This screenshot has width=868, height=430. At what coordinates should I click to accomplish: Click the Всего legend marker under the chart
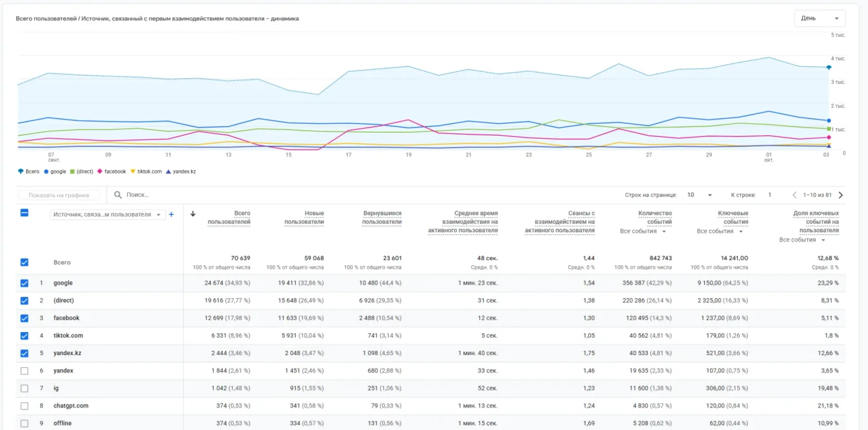(21, 172)
